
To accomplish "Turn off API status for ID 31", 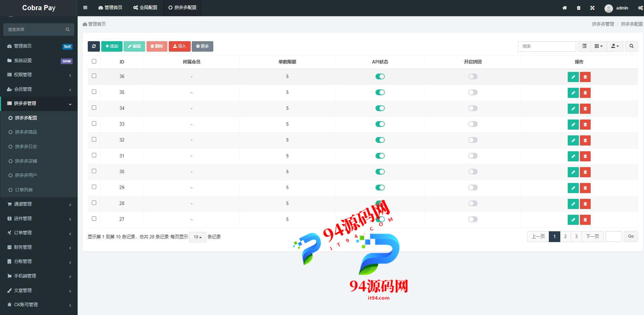I will 380,156.
